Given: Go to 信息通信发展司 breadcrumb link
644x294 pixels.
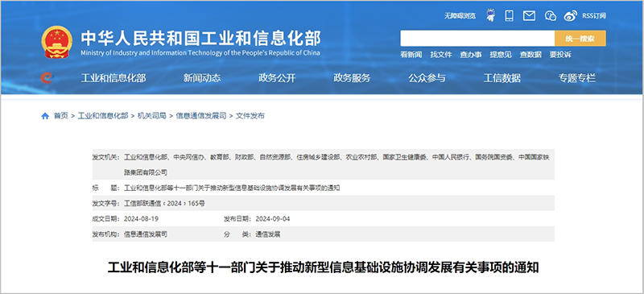Looking at the screenshot, I should (200, 116).
